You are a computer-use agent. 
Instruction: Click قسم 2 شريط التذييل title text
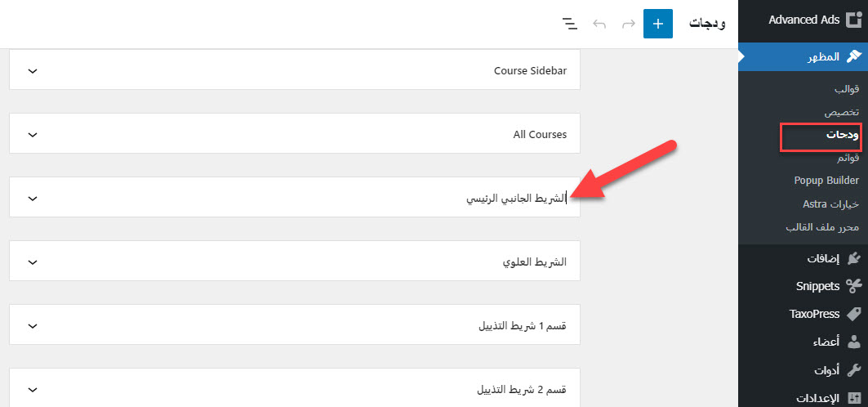coord(522,389)
